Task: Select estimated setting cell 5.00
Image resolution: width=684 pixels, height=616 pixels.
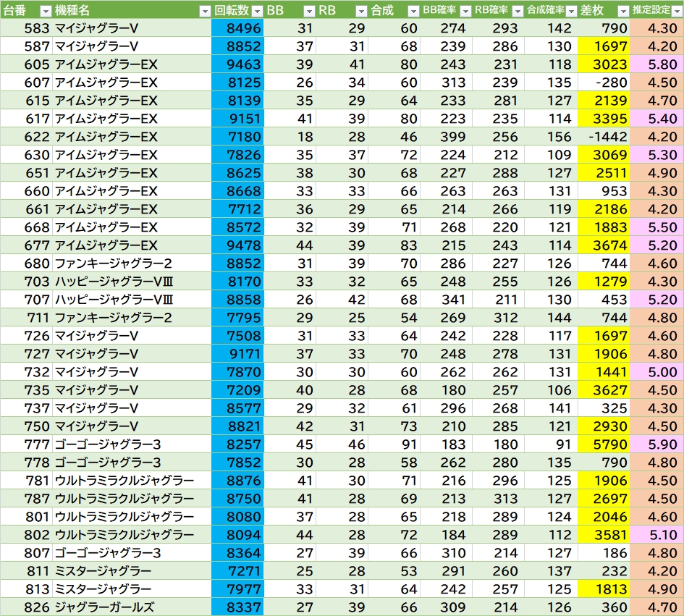Action: 657,371
